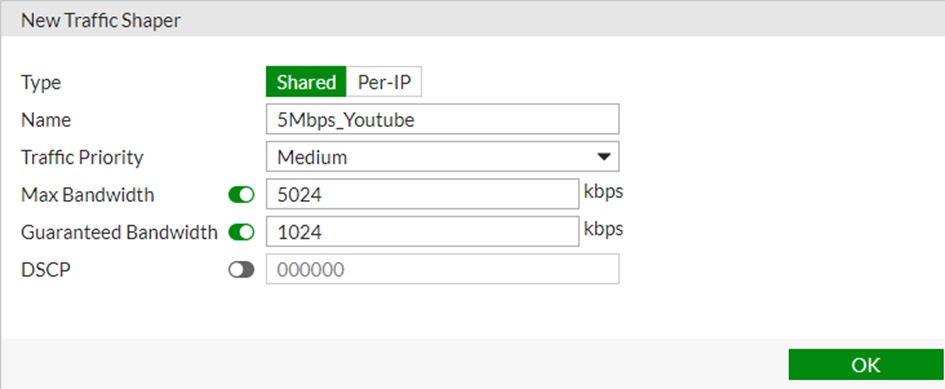Click the Name label text
The width and height of the screenshot is (945, 389).
pos(46,120)
